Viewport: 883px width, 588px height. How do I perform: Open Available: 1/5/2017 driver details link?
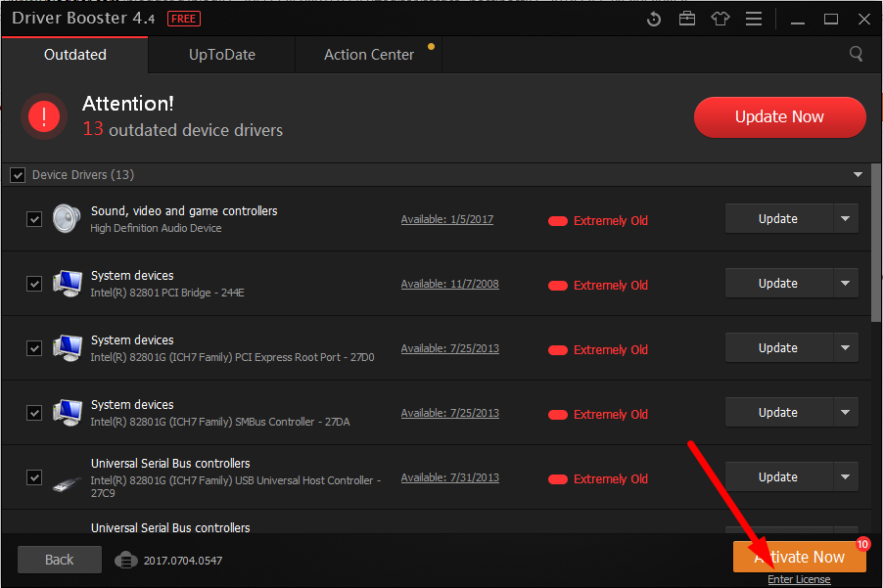[x=447, y=219]
